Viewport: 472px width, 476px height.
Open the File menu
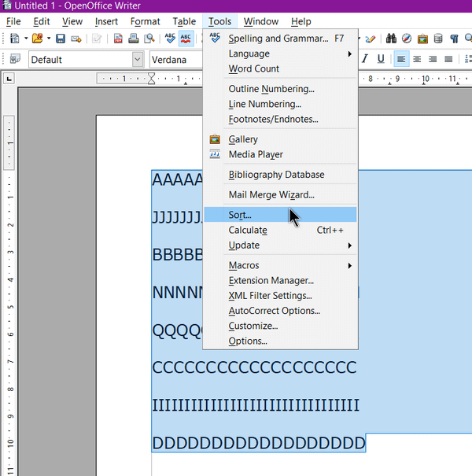tap(13, 21)
